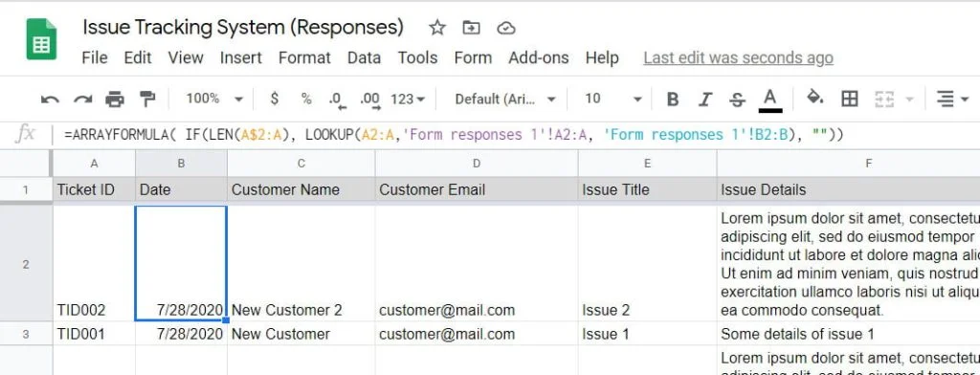Open the Data menu
980x375 pixels.
pos(364,57)
